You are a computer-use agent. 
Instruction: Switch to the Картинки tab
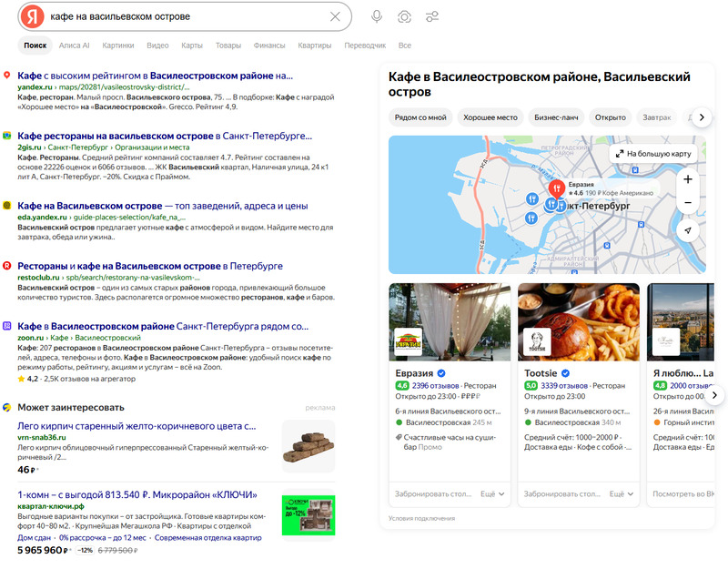(x=118, y=46)
